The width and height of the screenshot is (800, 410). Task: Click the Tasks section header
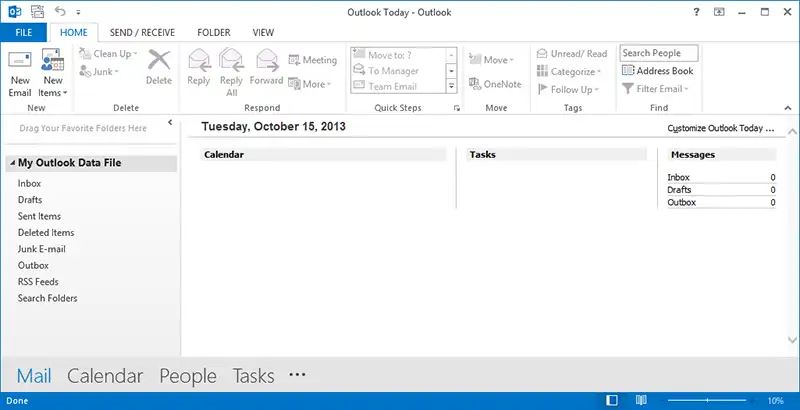pos(557,155)
